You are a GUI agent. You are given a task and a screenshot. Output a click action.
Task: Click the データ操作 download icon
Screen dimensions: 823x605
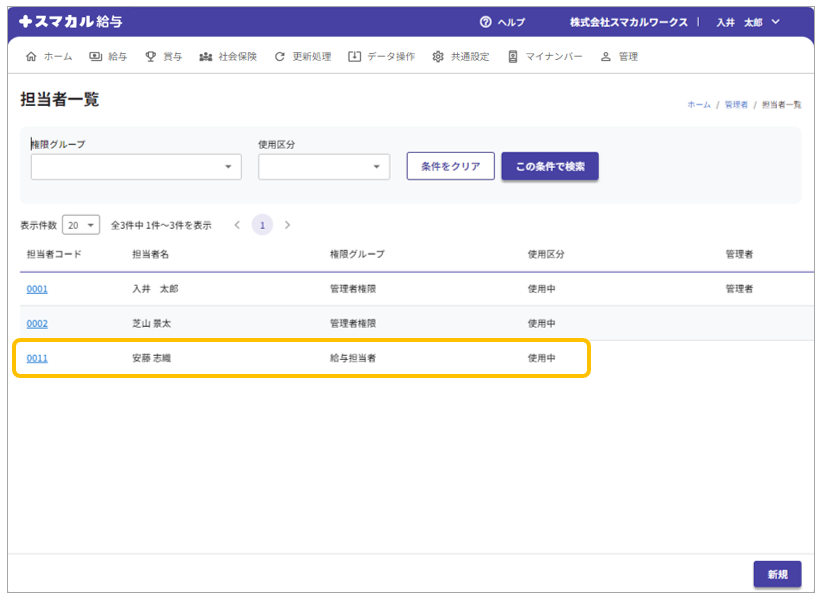tap(354, 57)
